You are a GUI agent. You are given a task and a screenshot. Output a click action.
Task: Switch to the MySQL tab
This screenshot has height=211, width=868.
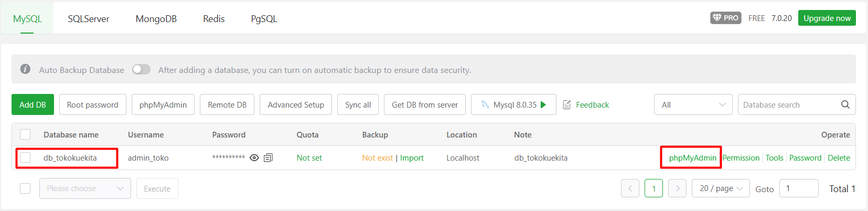coord(27,18)
